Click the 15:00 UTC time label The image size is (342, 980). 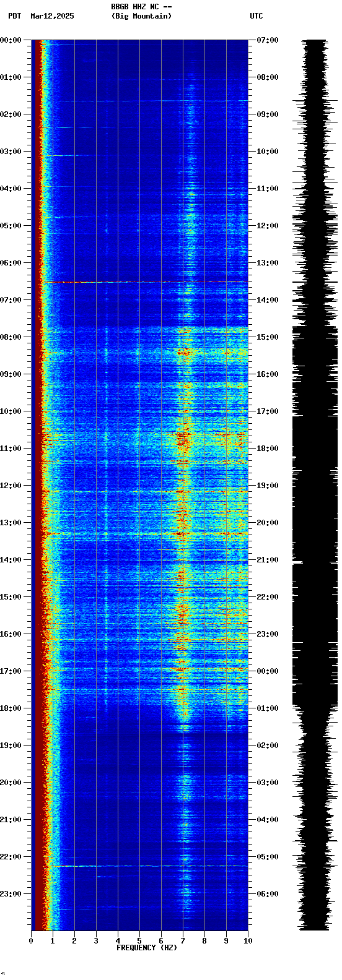tap(268, 337)
